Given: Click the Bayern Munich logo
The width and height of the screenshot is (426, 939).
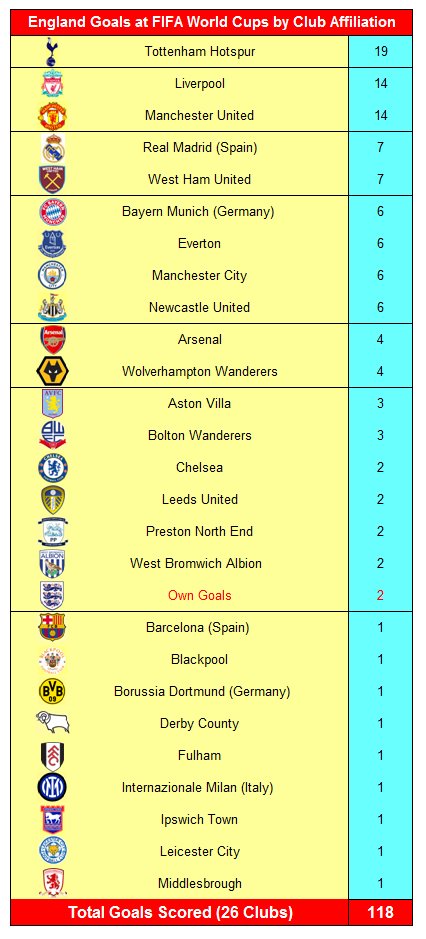Looking at the screenshot, I should pyautogui.click(x=52, y=211).
